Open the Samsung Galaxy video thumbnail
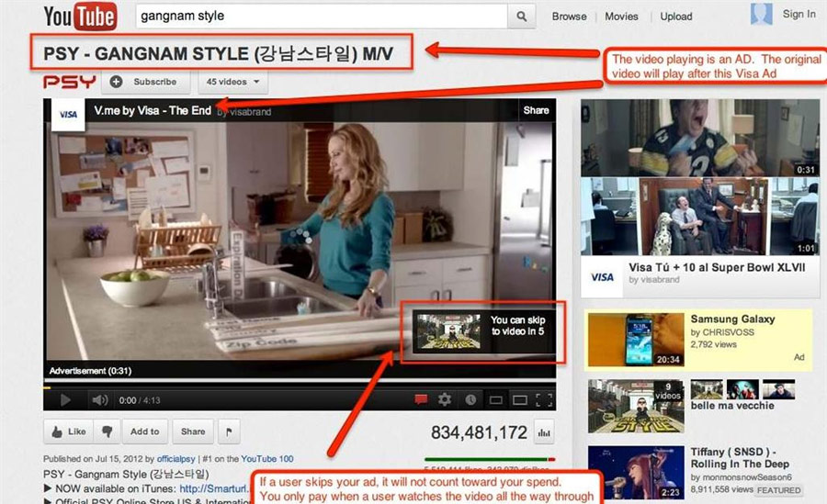This screenshot has width=827, height=504. coord(636,340)
